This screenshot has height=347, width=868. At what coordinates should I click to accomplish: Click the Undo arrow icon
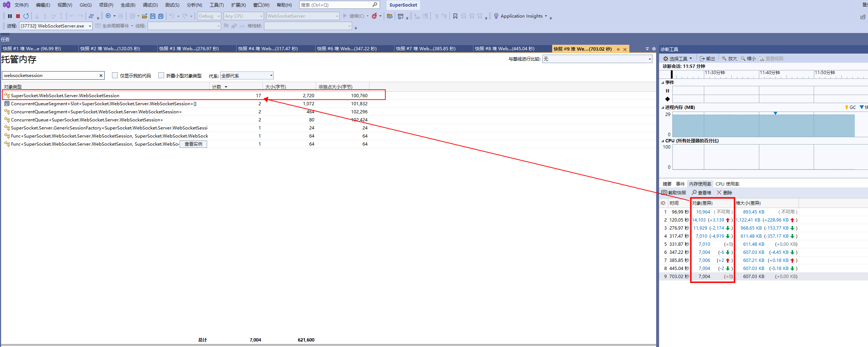tap(171, 16)
